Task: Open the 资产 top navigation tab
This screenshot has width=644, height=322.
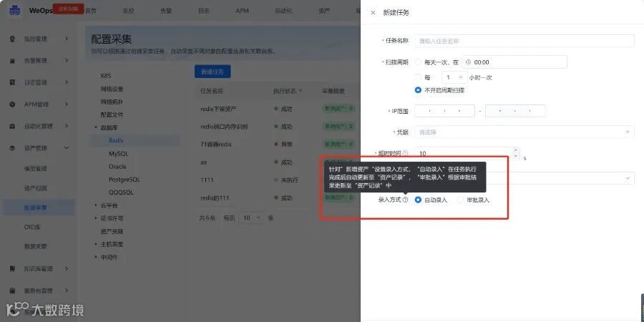Action: click(x=324, y=11)
